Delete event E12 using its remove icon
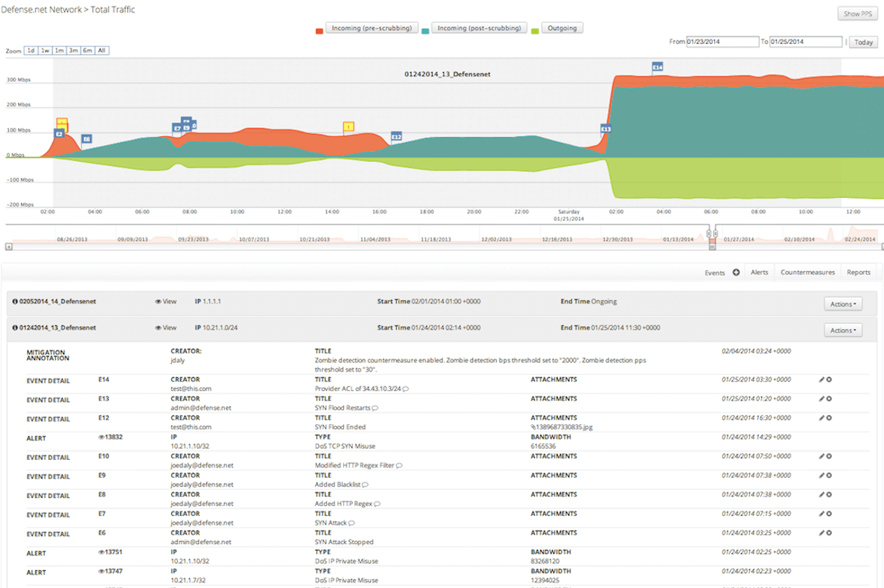 [830, 418]
